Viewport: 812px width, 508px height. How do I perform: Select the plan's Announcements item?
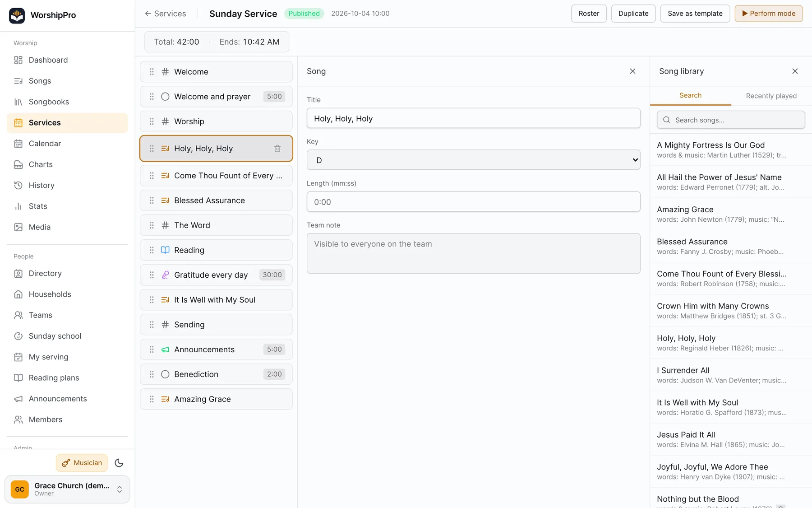point(216,350)
